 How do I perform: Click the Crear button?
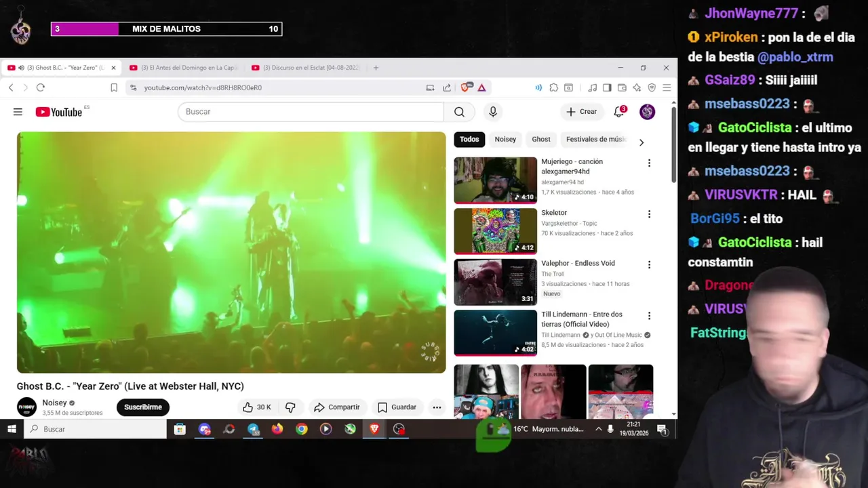582,112
